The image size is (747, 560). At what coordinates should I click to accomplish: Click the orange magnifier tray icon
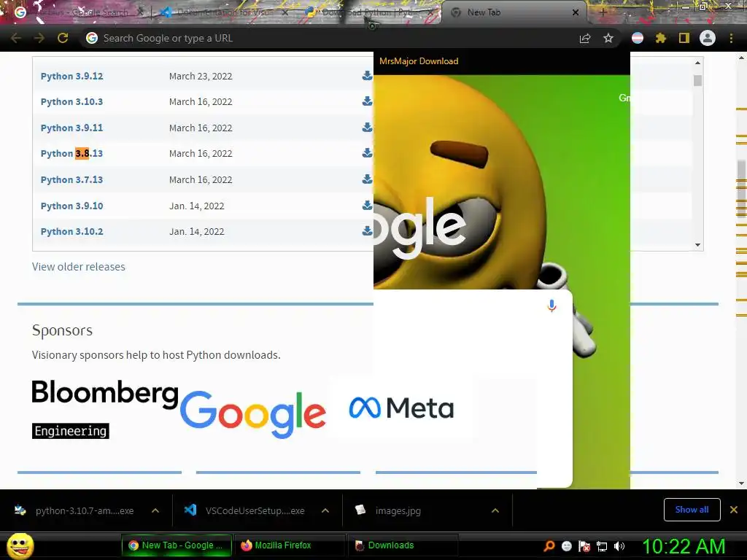(x=549, y=546)
